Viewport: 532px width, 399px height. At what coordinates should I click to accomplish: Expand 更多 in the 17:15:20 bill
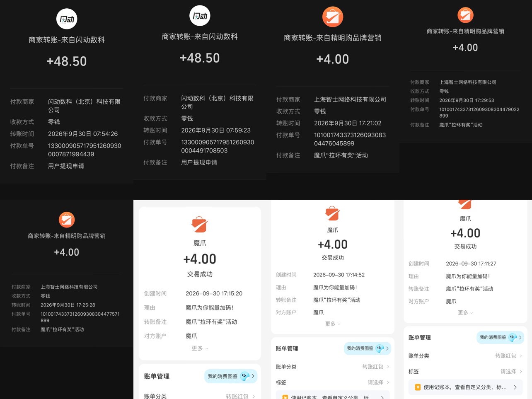click(200, 348)
